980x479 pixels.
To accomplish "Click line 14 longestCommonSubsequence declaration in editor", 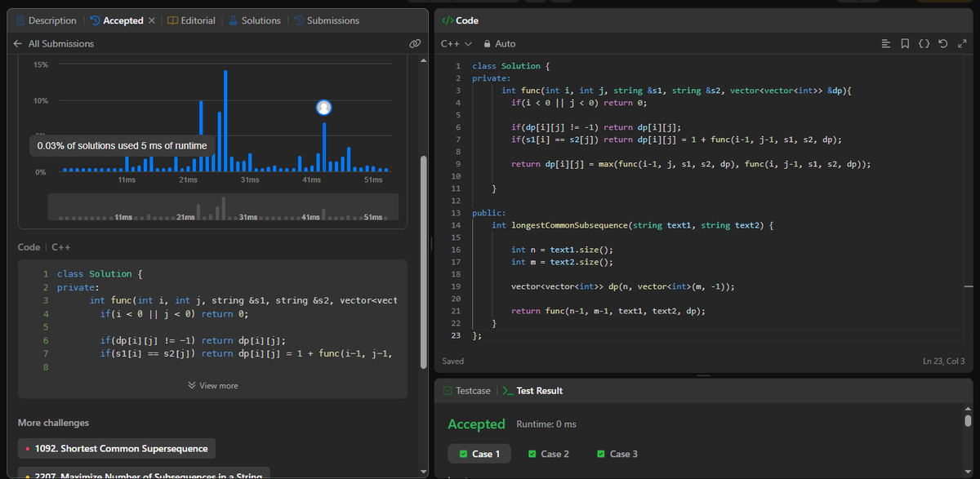I will tap(632, 224).
